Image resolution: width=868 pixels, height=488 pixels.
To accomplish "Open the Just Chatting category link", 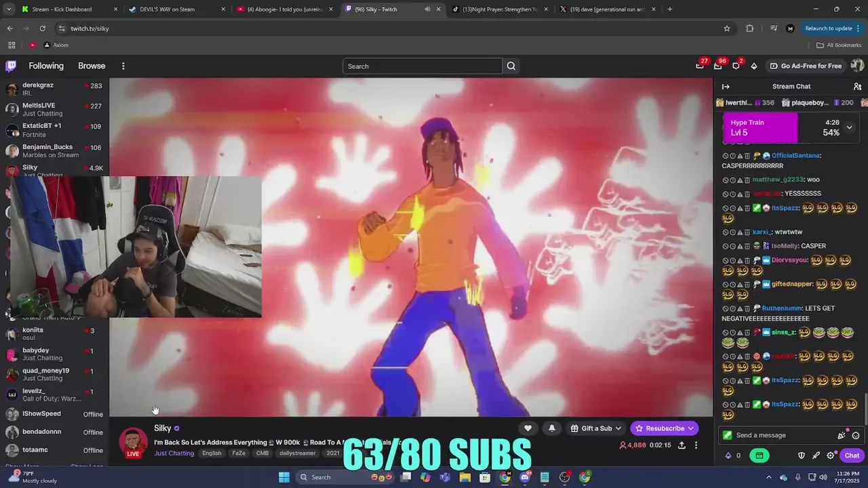I will pos(174,453).
